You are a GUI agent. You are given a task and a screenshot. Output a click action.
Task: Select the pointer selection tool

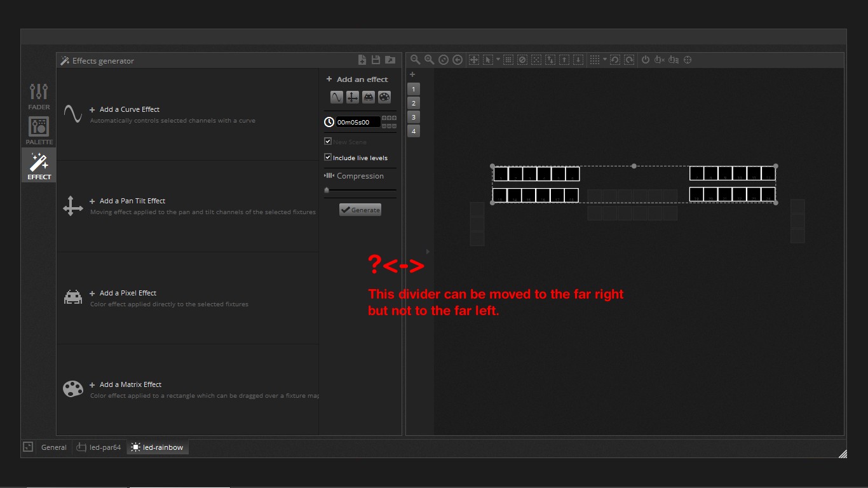[x=488, y=60]
